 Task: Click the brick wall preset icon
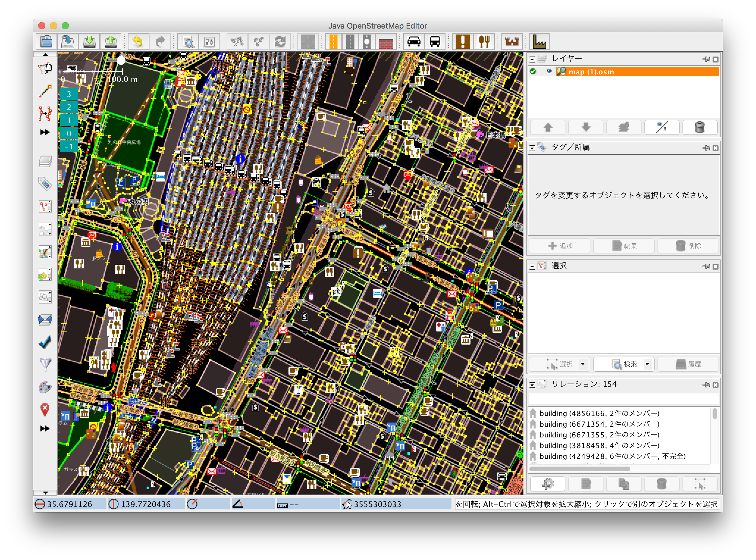[x=385, y=42]
